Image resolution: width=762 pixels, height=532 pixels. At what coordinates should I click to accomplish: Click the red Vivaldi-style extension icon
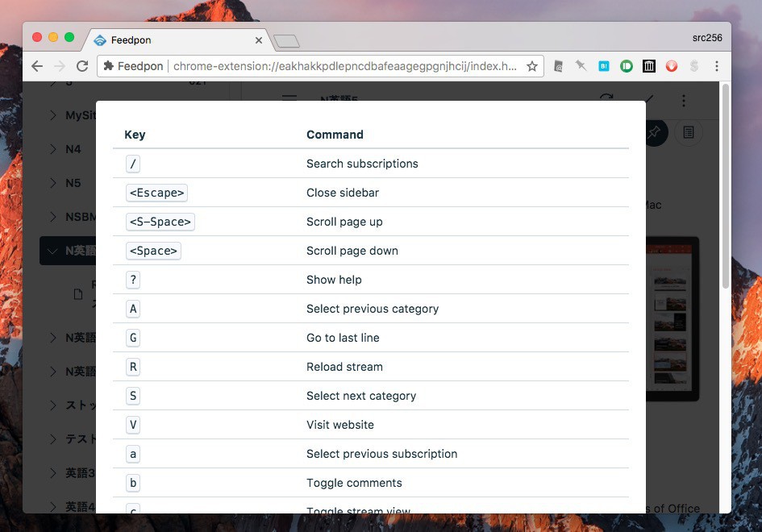click(671, 66)
